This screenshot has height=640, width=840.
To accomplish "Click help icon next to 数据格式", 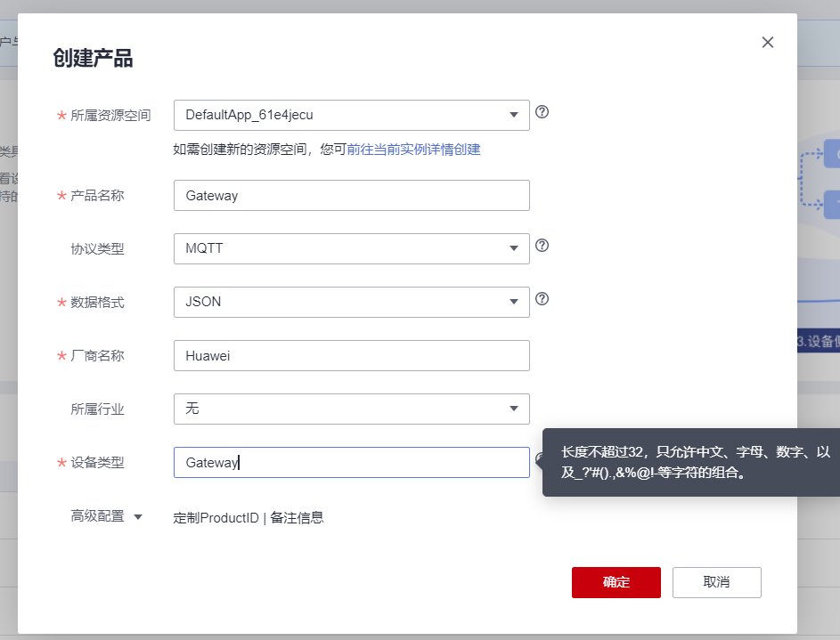I will [x=542, y=299].
